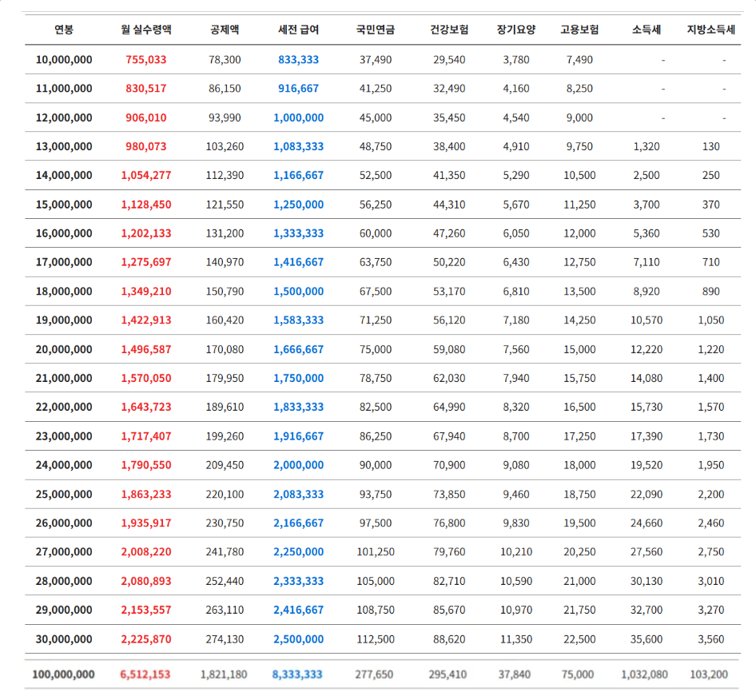756x700 pixels.
Task: Click the 24,660 income tax value
Action: coord(647,523)
